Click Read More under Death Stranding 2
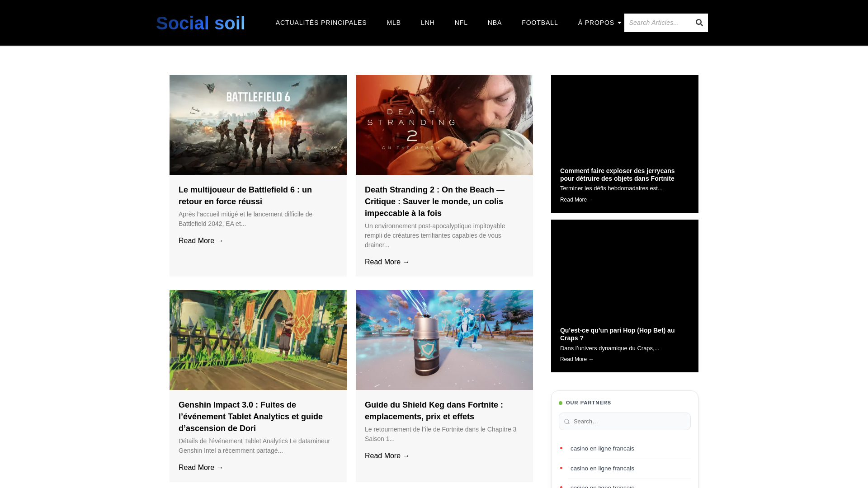The width and height of the screenshot is (868, 488). [x=387, y=262]
